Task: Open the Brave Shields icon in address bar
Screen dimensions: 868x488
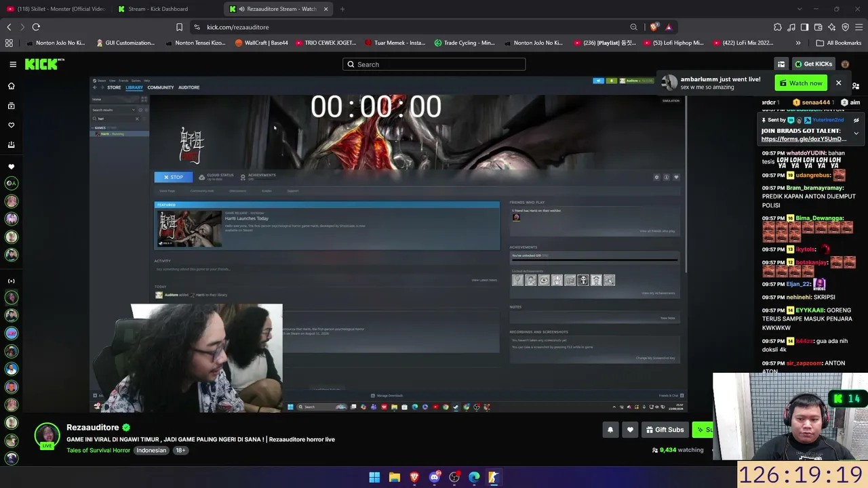Action: (x=654, y=27)
